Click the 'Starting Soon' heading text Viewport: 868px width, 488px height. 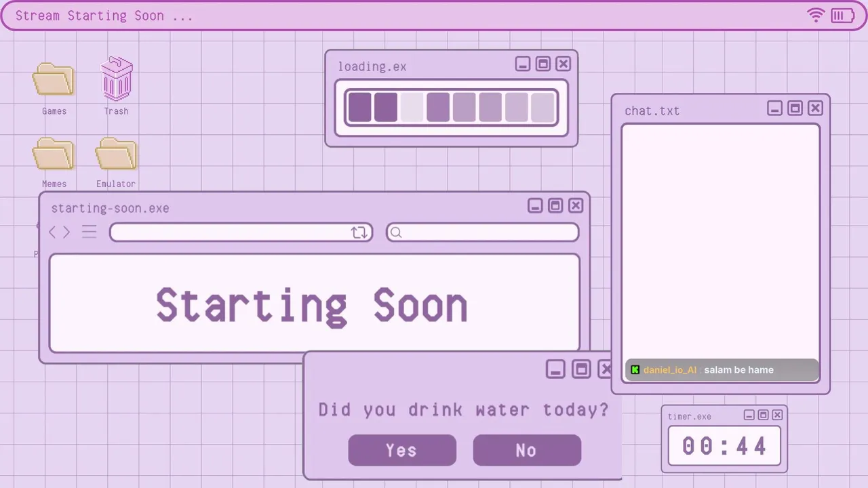312,306
